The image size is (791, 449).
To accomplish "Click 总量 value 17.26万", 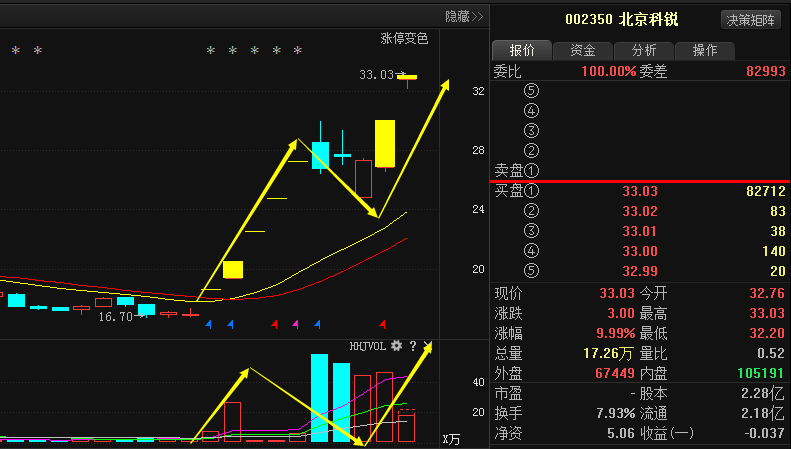I will (608, 353).
